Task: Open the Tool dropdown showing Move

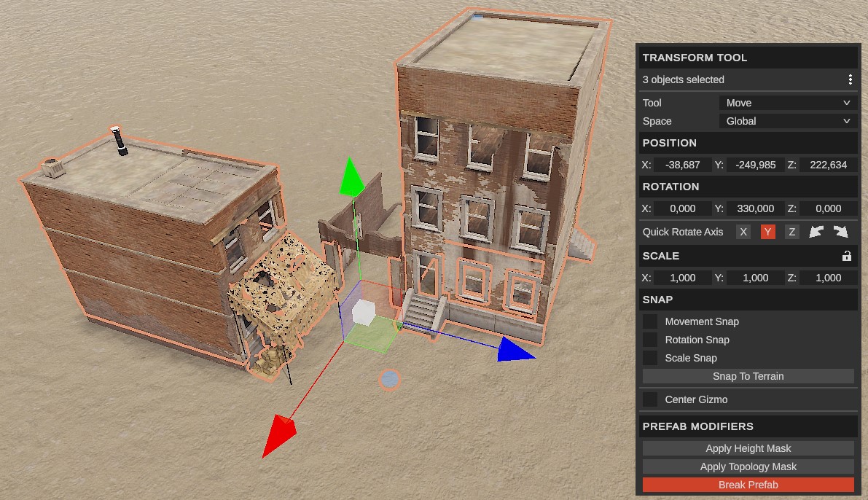Action: pos(788,103)
